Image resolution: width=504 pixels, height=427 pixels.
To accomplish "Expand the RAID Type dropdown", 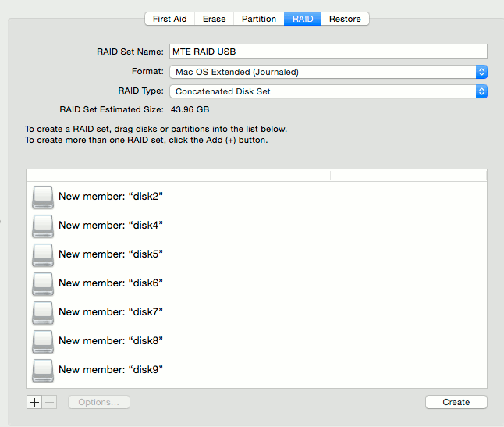I will (328, 91).
